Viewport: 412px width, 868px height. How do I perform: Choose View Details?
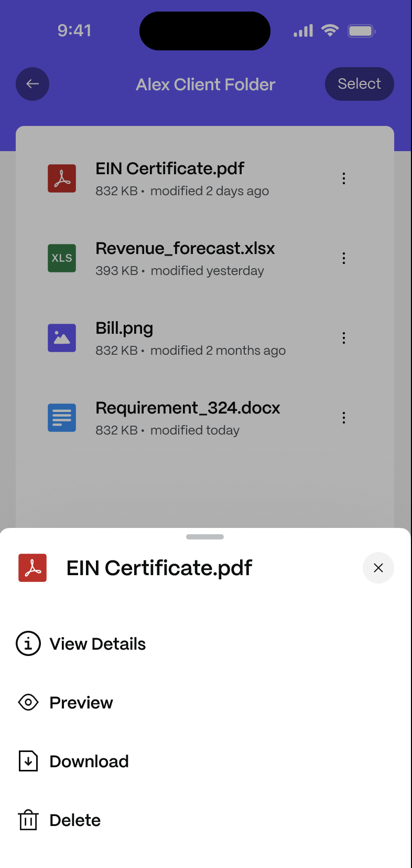click(97, 644)
